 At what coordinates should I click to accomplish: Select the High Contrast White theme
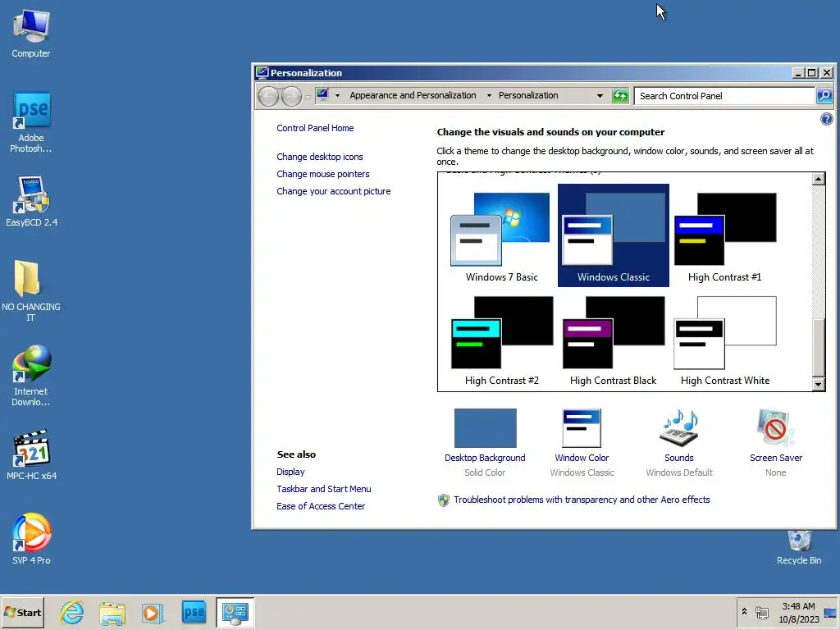coord(725,340)
